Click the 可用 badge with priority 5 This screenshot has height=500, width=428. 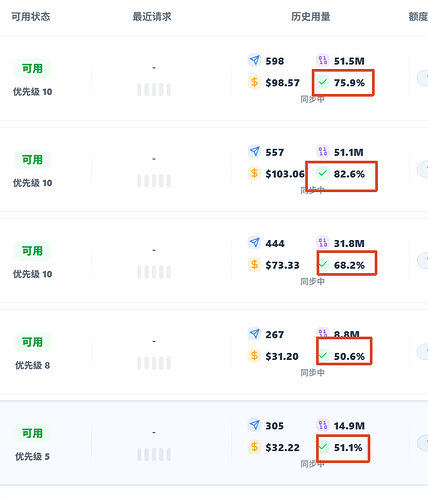click(32, 433)
